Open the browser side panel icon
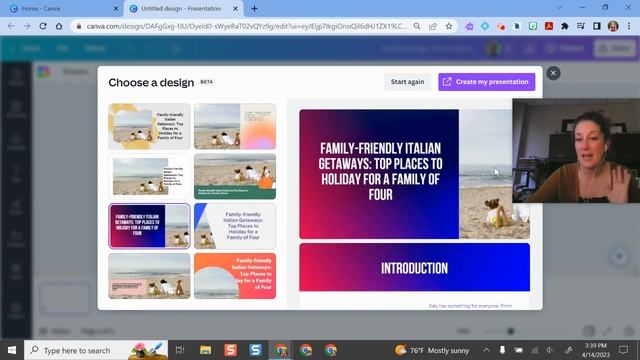This screenshot has height=360, width=640. pos(597,26)
